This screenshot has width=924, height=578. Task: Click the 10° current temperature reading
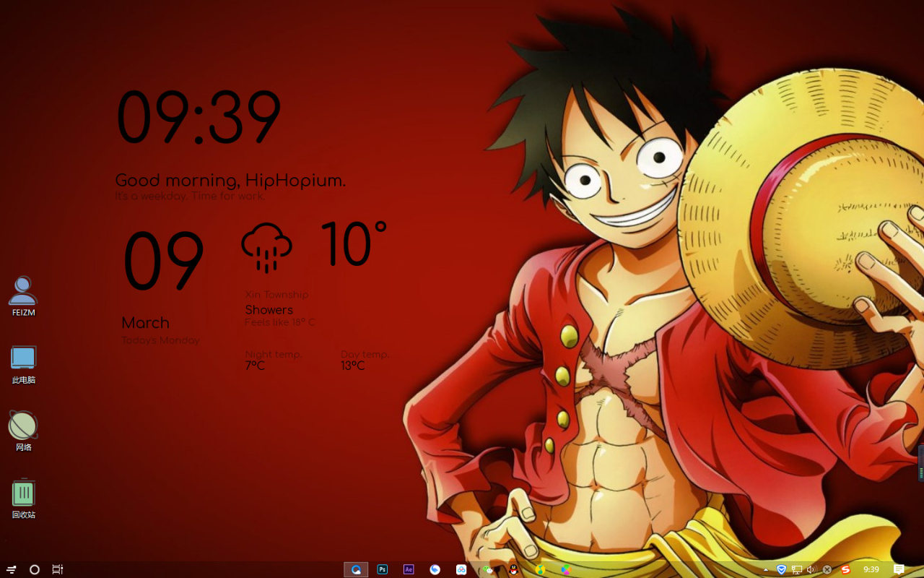point(354,243)
